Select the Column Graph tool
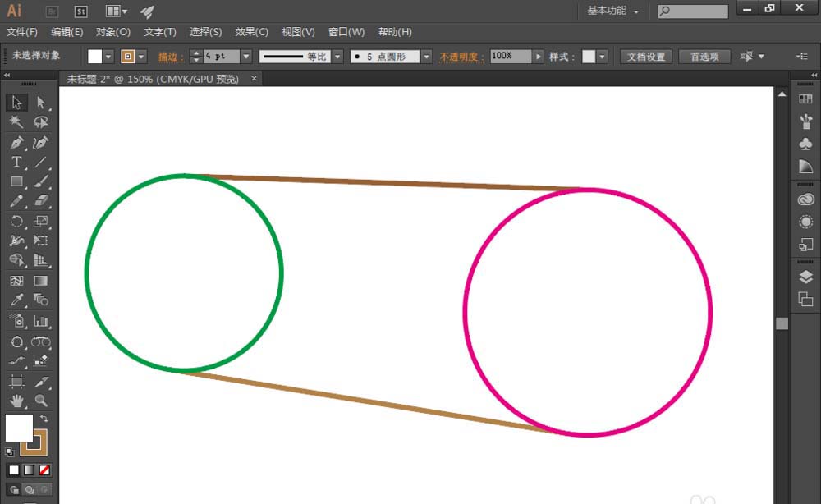Image resolution: width=821 pixels, height=504 pixels. pyautogui.click(x=41, y=321)
